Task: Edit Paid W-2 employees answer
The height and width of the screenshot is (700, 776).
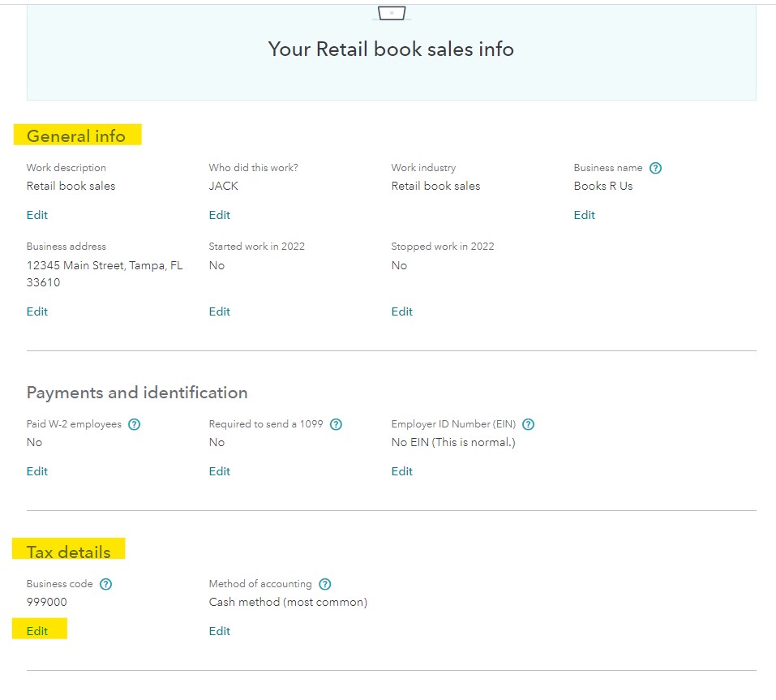Action: (x=37, y=471)
